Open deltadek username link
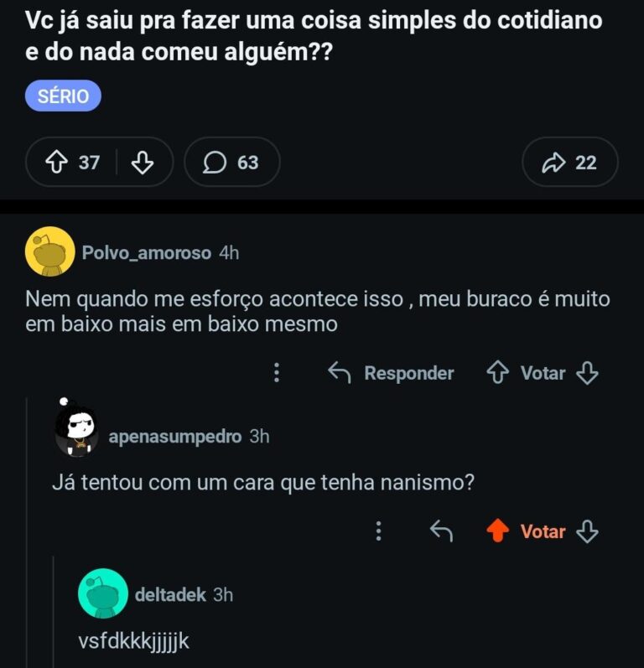The image size is (644, 668). (x=170, y=594)
